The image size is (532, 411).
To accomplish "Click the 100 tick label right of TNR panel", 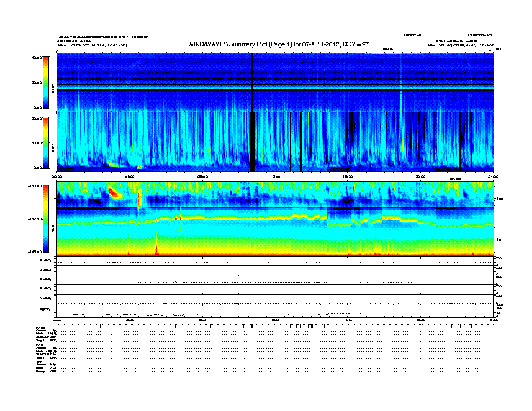I will 500,199.
